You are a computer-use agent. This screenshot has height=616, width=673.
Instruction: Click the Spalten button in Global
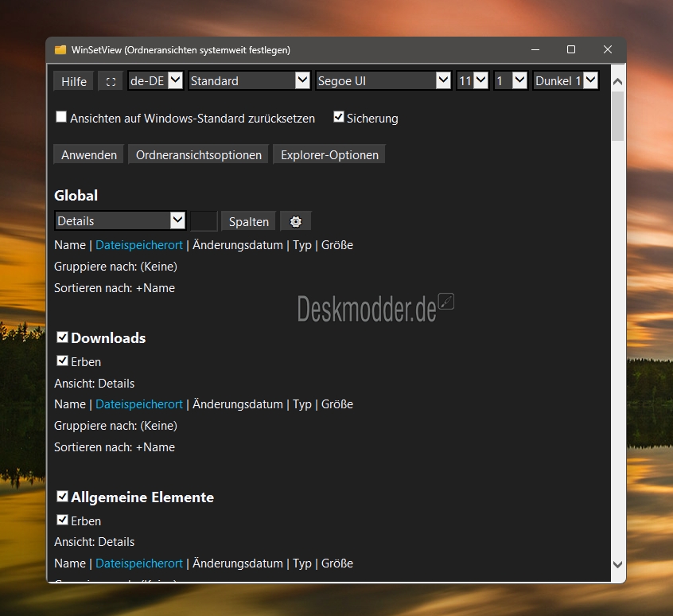pyautogui.click(x=248, y=221)
